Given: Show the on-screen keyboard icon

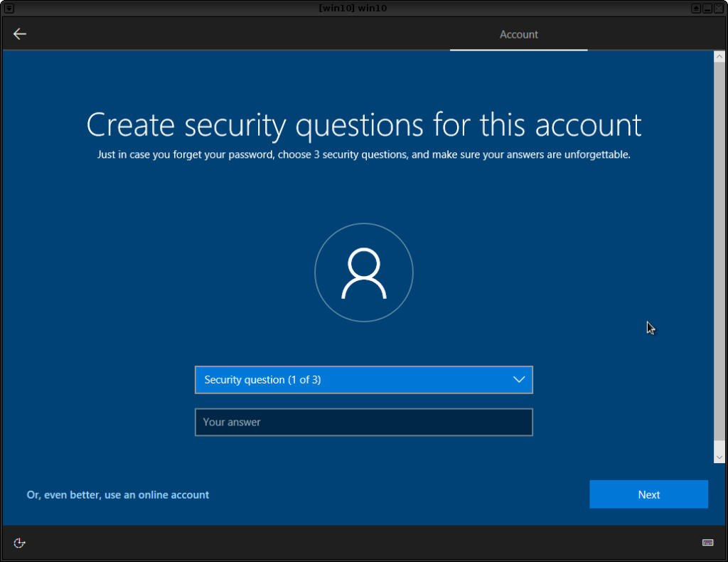Looking at the screenshot, I should 707,543.
